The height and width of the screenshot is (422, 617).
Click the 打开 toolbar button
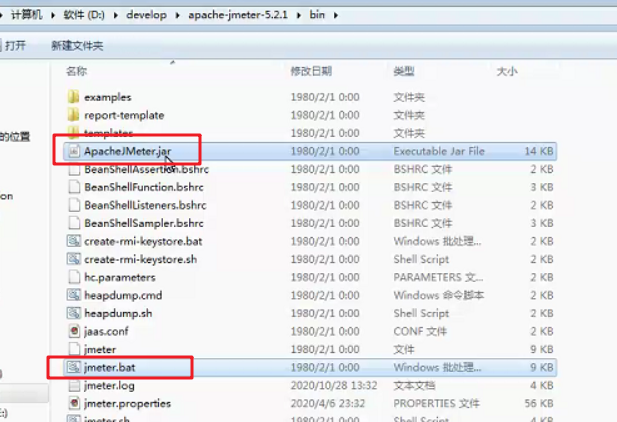(15, 46)
